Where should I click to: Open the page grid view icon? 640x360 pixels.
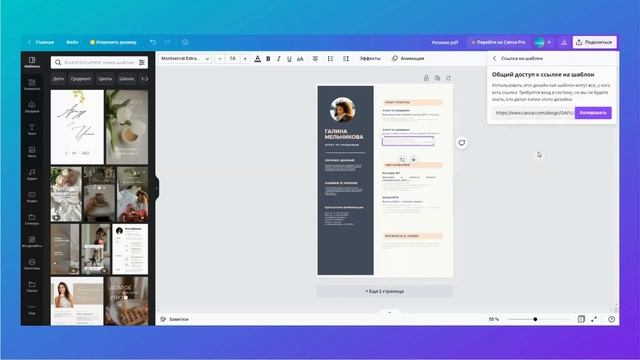[x=581, y=319]
